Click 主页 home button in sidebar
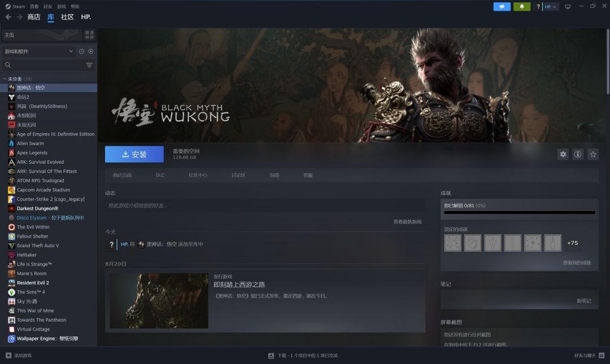 point(42,35)
